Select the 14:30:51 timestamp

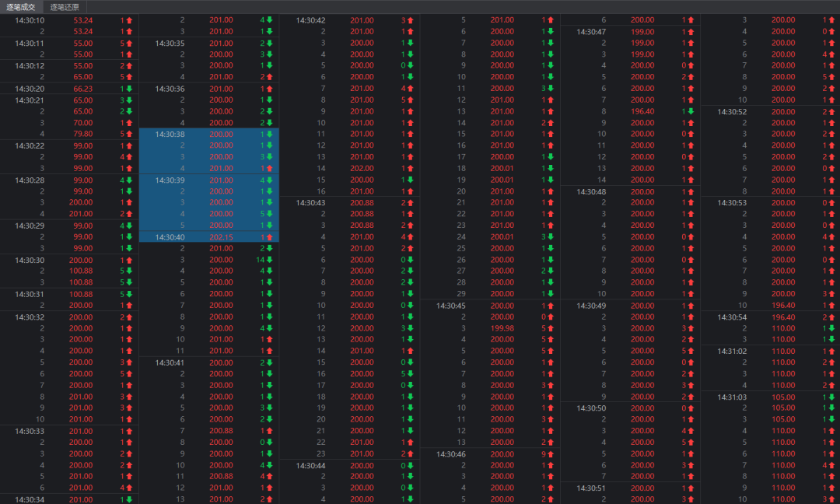tap(591, 488)
